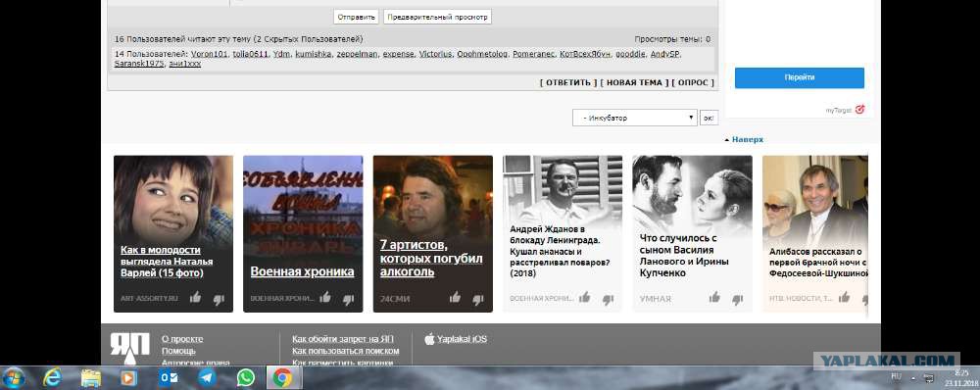Open user Voron101 profile
The width and height of the screenshot is (980, 390).
pos(210,54)
